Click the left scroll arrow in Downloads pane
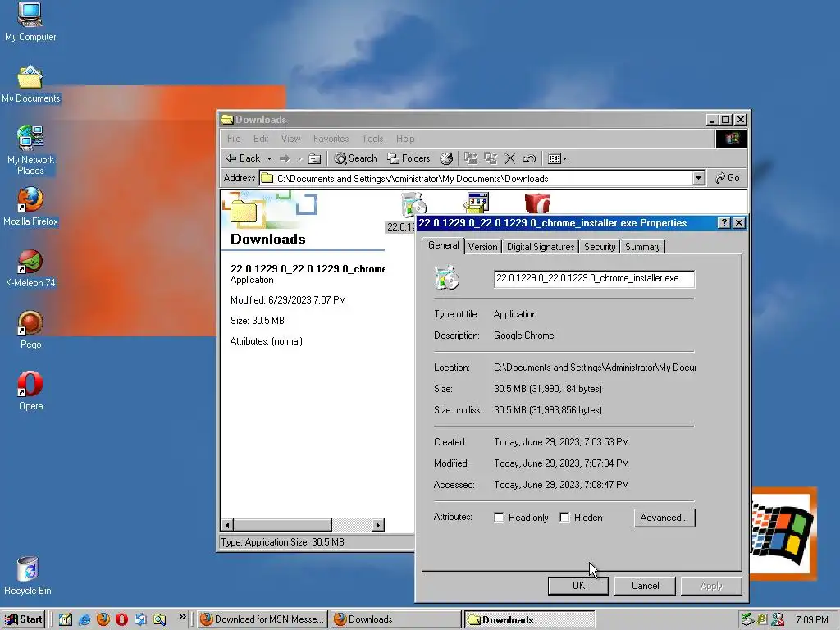Viewport: 840px width, 630px height. point(227,525)
